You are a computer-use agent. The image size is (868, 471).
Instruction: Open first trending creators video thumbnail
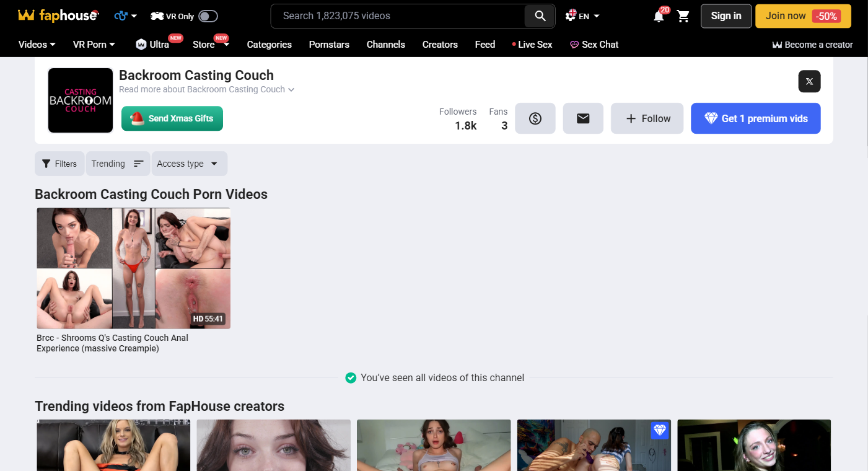coord(113,445)
